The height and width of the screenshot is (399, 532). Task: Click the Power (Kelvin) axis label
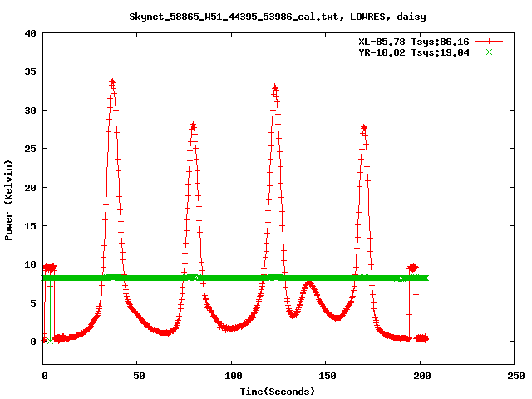(x=8, y=200)
